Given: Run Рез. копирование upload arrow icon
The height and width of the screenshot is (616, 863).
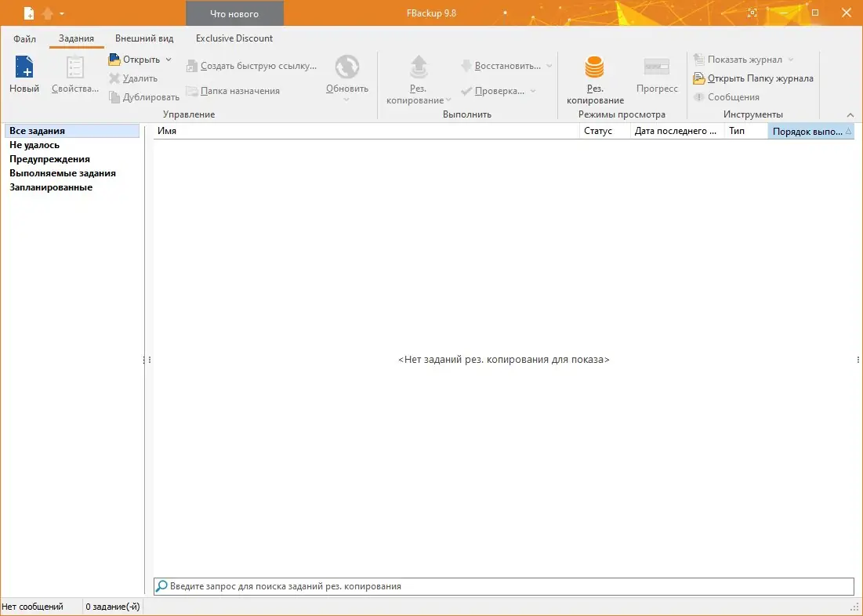Looking at the screenshot, I should point(419,67).
